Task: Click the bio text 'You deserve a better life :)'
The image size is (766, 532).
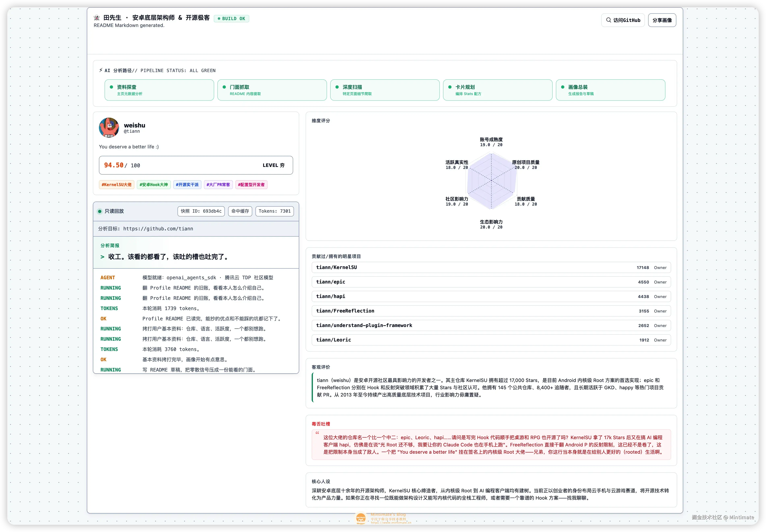Action: (129, 147)
